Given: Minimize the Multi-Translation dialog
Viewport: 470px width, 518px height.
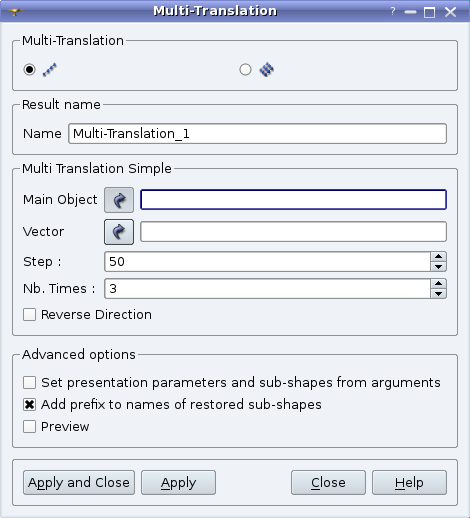Looking at the screenshot, I should (x=410, y=12).
